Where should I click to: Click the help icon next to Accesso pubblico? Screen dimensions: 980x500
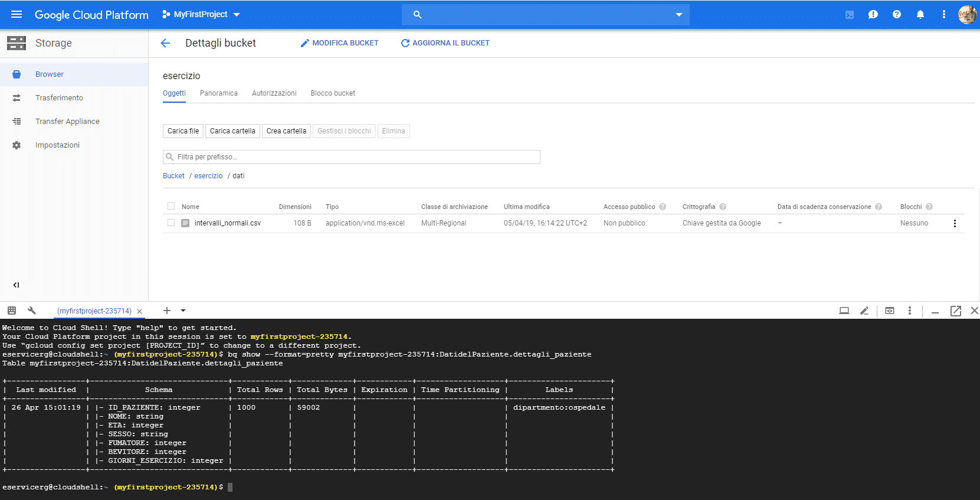click(x=663, y=207)
